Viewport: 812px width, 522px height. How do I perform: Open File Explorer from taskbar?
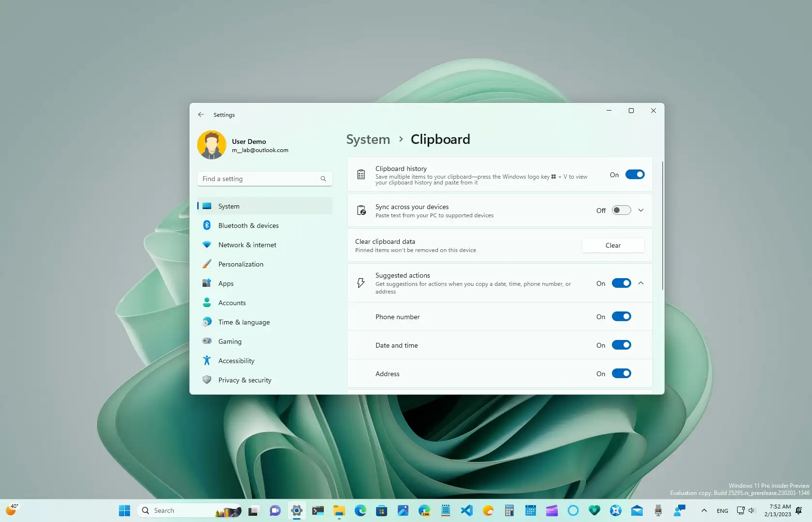339,510
